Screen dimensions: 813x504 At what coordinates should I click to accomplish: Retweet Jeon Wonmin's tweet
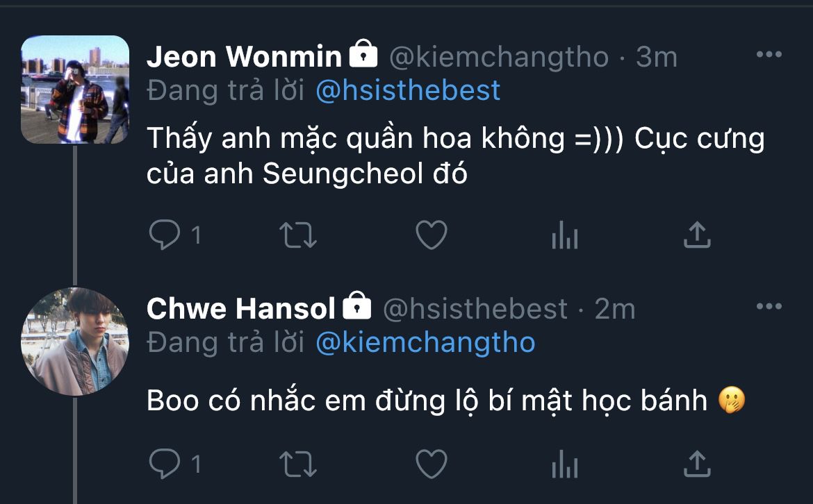[x=297, y=236]
